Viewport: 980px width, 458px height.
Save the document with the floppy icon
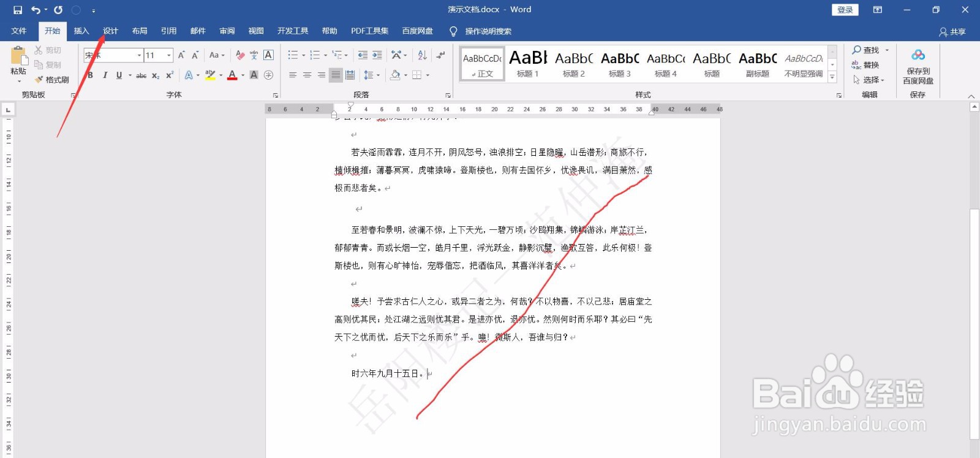18,10
